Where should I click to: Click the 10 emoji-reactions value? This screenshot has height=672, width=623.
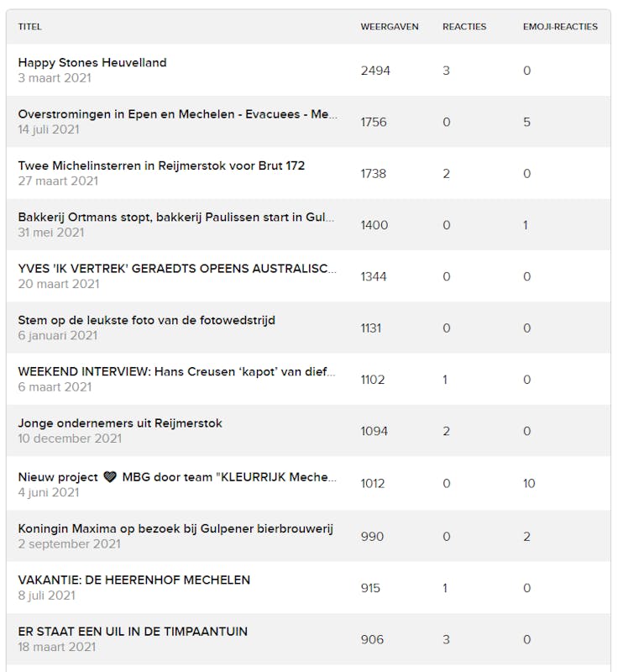tap(529, 484)
